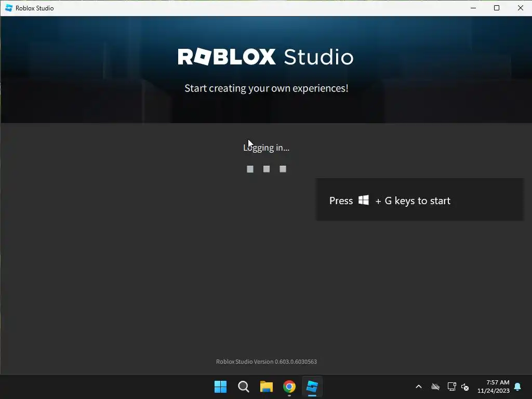Minimize the Roblox Studio window
This screenshot has height=399, width=532.
(x=473, y=8)
